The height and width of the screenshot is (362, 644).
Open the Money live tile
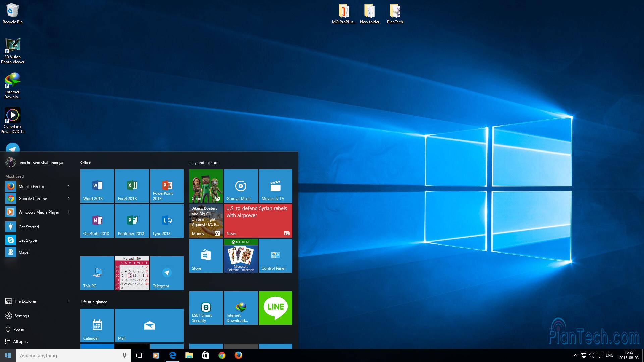[206, 221]
